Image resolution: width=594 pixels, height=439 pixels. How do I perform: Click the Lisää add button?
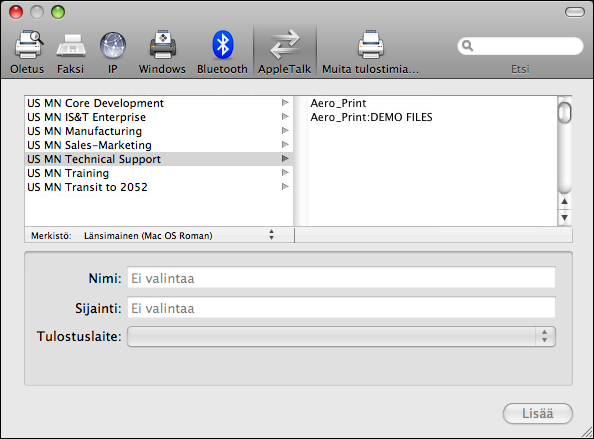pos(538,413)
